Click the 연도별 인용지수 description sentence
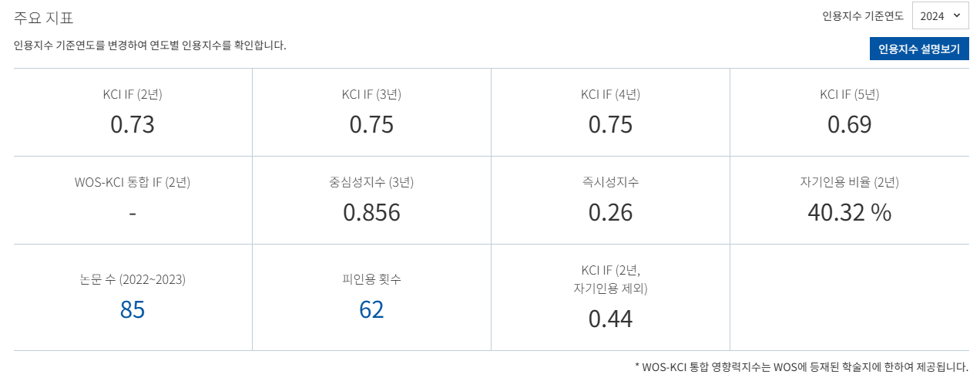Viewport: 980px width, 378px height. [150, 46]
